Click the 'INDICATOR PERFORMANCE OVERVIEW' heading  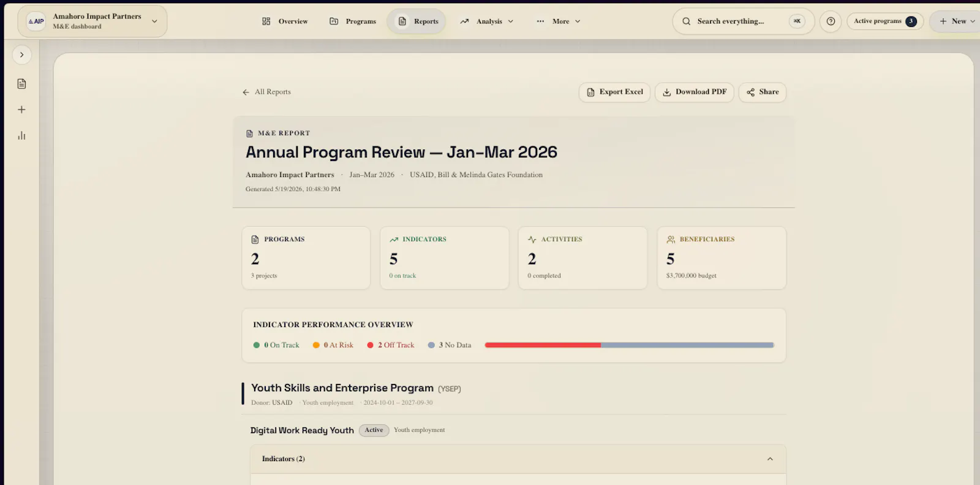333,325
